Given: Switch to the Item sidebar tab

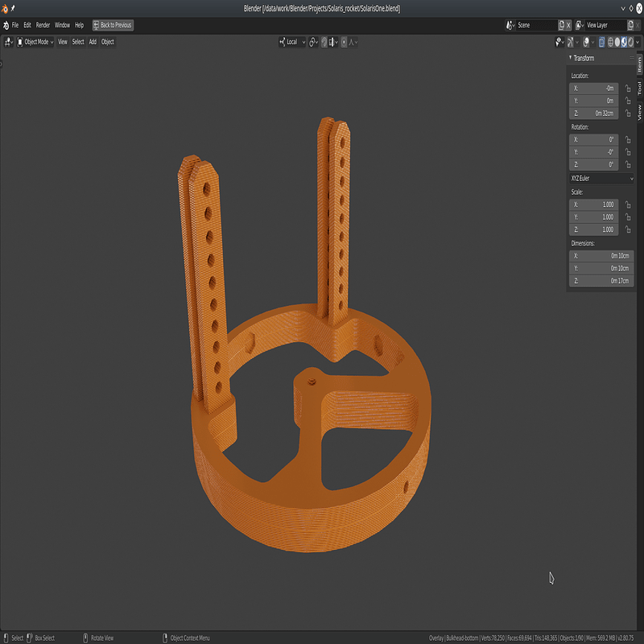Looking at the screenshot, I should [x=640, y=64].
